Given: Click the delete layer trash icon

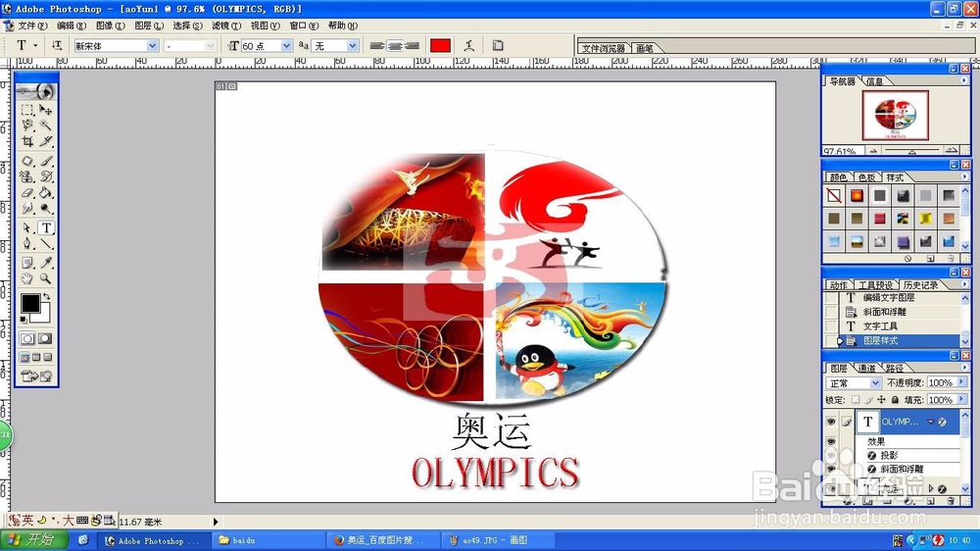Looking at the screenshot, I should pyautogui.click(x=951, y=501).
